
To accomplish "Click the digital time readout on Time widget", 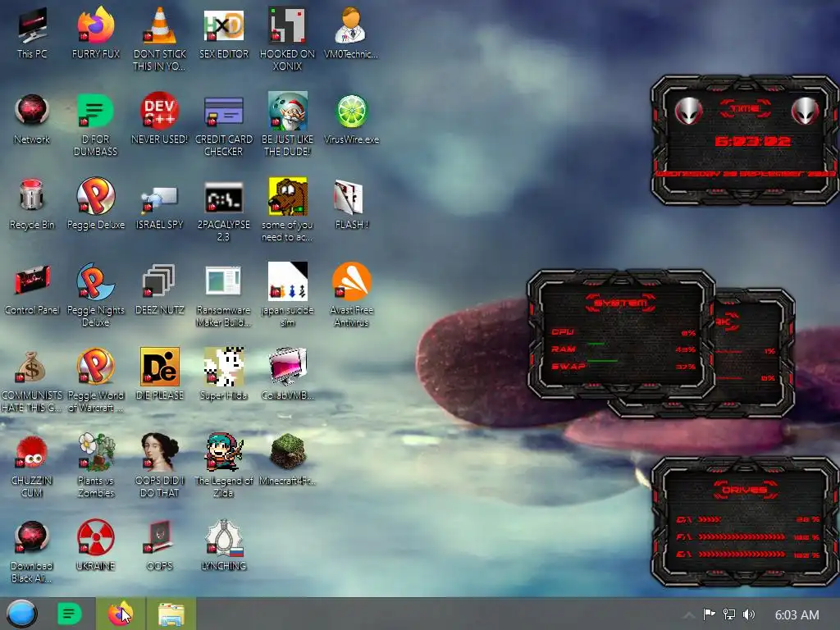I will pyautogui.click(x=752, y=141).
